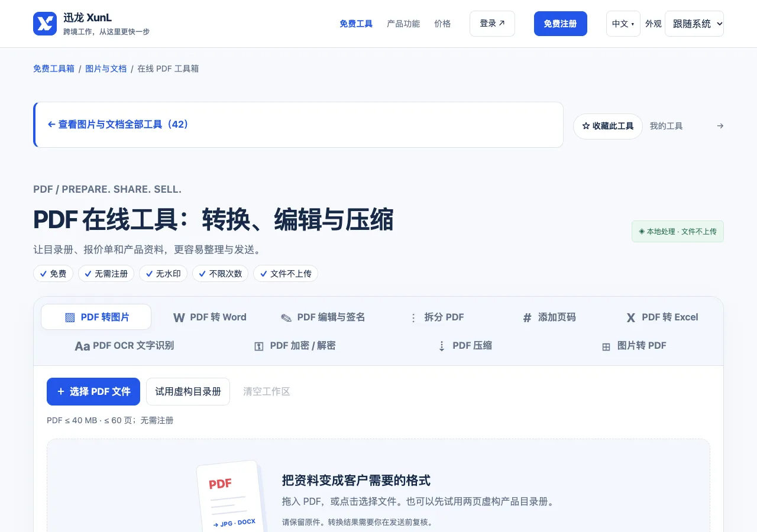Click the PDF drop zone area
Viewport: 757px width, 532px height.
pyautogui.click(x=378, y=485)
